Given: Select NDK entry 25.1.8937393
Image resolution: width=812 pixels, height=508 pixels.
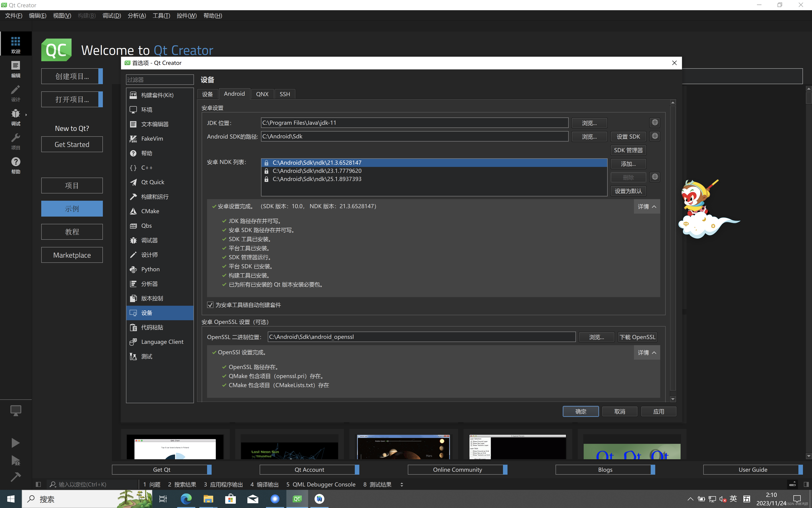Looking at the screenshot, I should (434, 179).
